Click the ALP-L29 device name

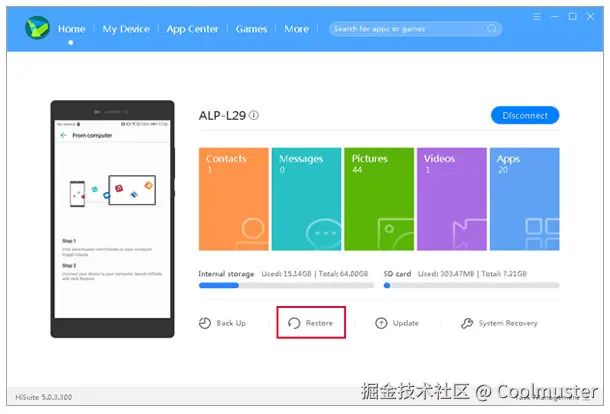(x=222, y=116)
